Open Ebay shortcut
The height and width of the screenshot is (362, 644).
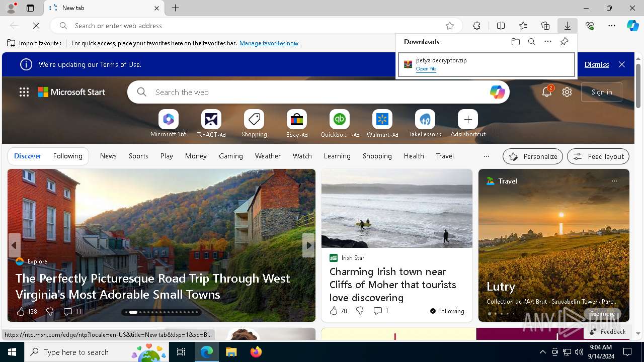(x=297, y=124)
